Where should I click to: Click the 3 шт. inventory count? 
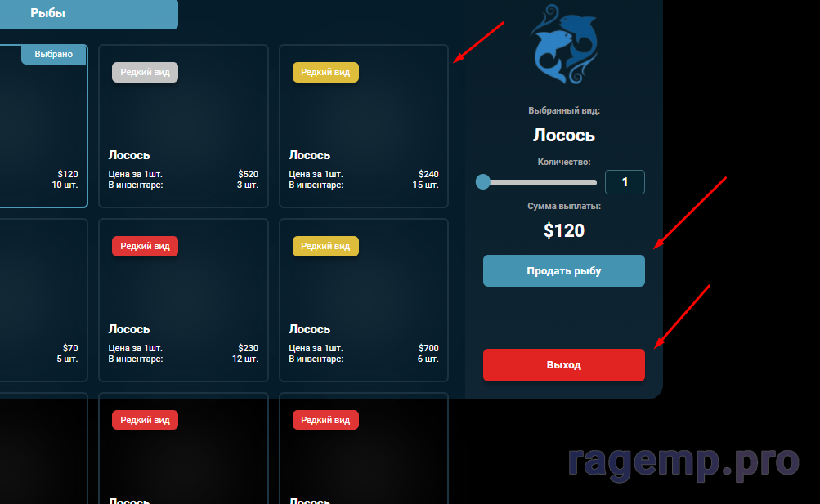pyautogui.click(x=248, y=185)
